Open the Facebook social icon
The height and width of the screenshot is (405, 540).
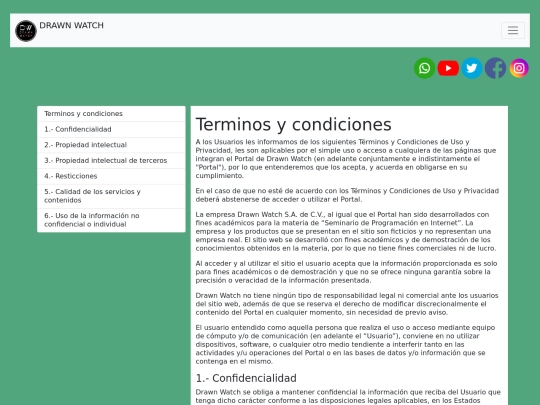495,68
